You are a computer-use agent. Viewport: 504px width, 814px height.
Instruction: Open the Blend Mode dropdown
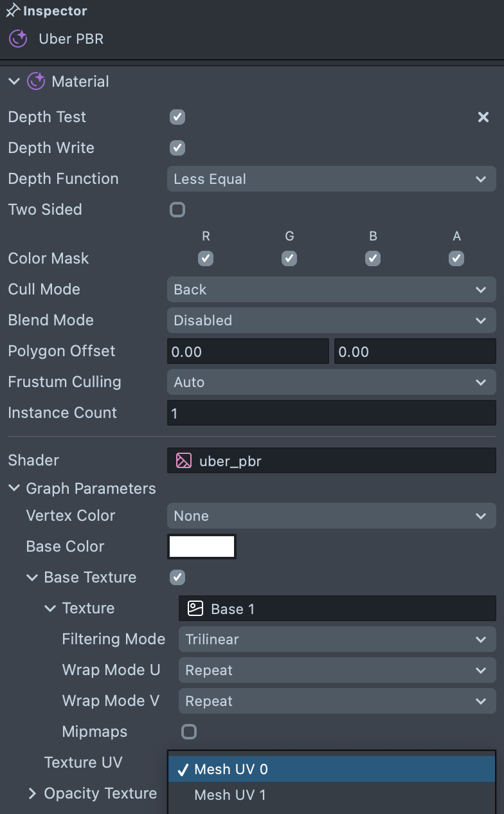coord(331,320)
